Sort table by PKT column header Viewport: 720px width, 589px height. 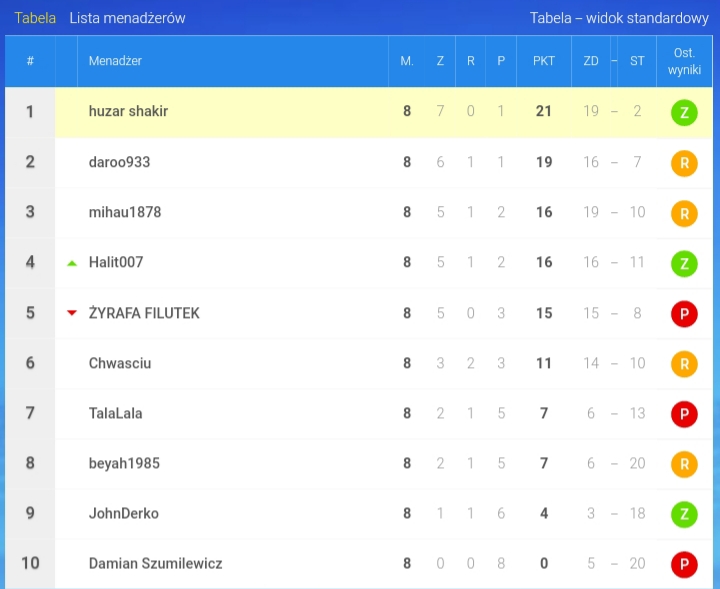(x=544, y=61)
